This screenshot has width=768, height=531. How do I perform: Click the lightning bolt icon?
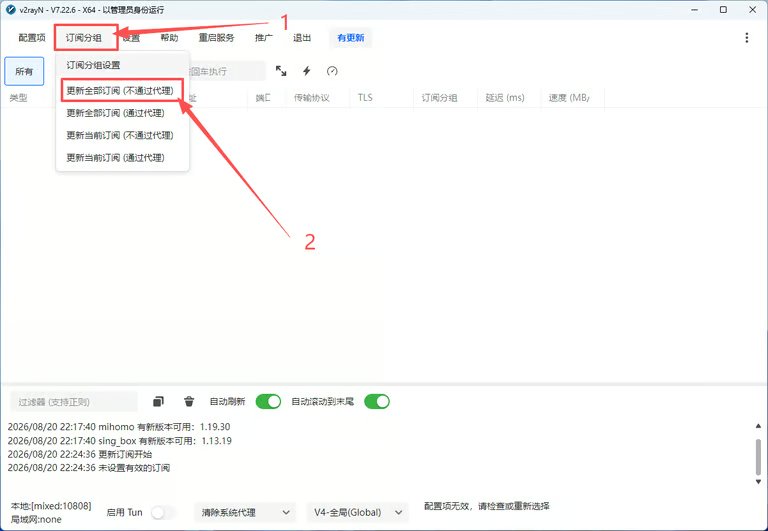307,71
